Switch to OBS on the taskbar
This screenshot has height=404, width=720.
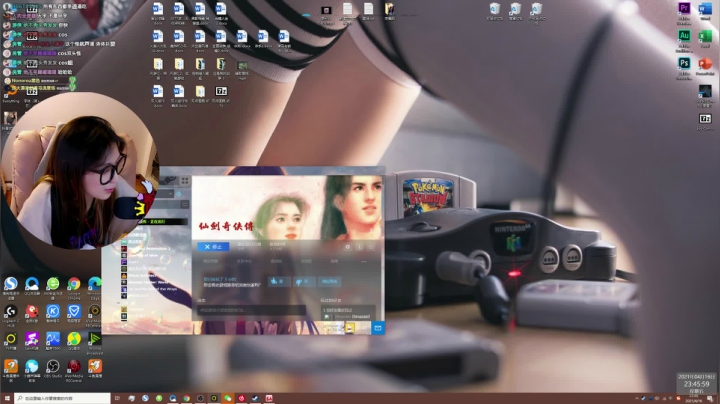200,398
